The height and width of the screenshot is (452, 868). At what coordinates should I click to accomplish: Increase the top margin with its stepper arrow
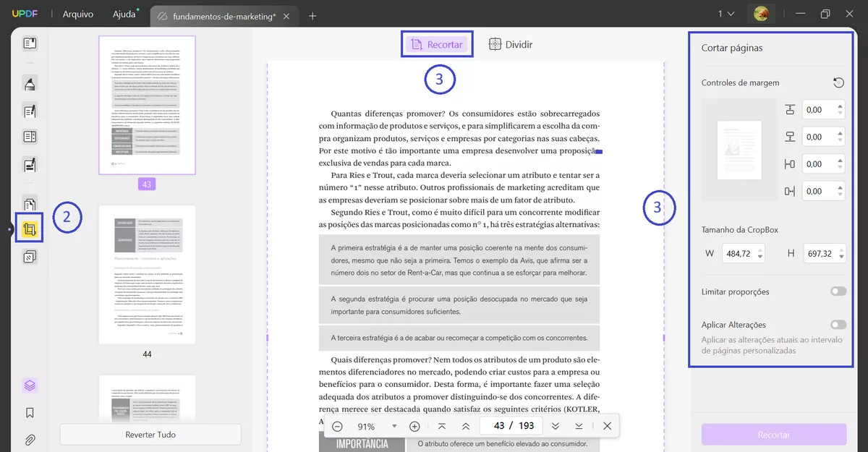click(839, 106)
